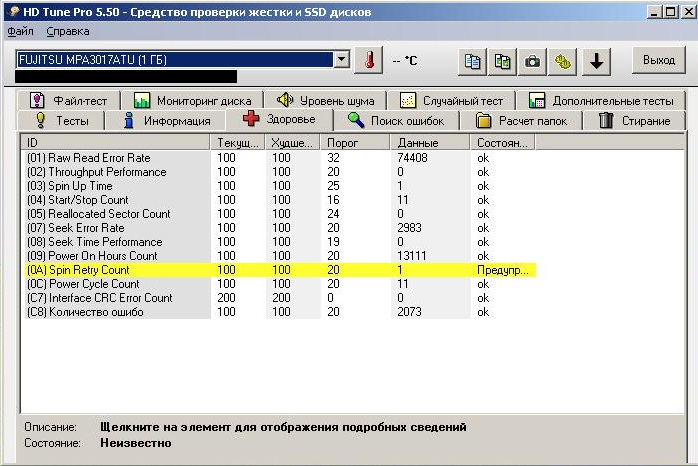Select the (01) Raw Read Error Rate row
698x466 pixels.
point(279,158)
